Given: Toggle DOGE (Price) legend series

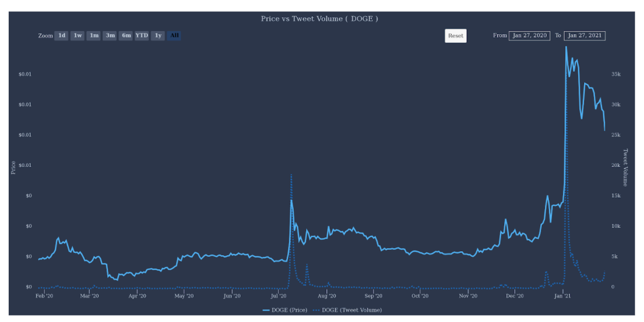Looking at the screenshot, I should point(285,310).
